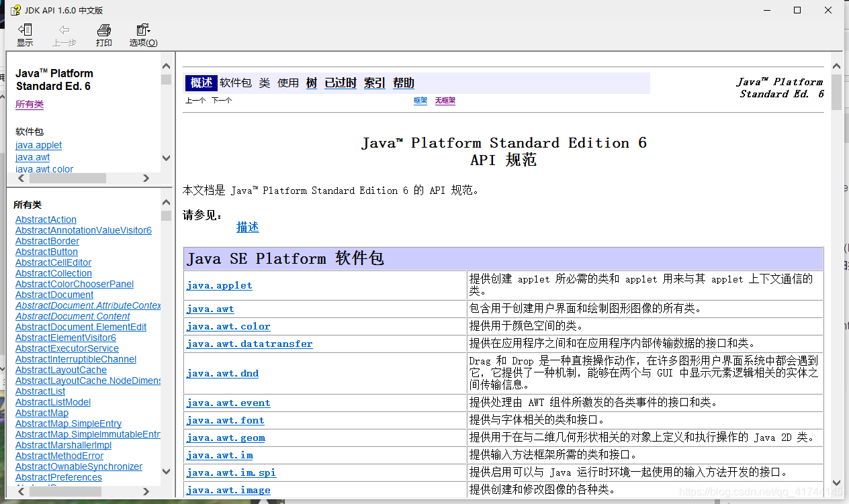Open the AbstractOwnableSynchronizer class link

79,466
